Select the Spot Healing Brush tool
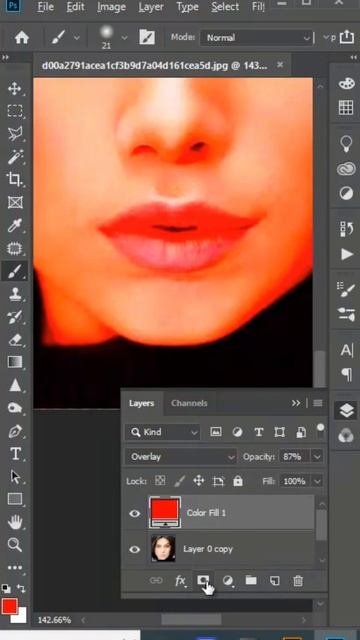Image resolution: width=360 pixels, height=640 pixels. (15, 248)
